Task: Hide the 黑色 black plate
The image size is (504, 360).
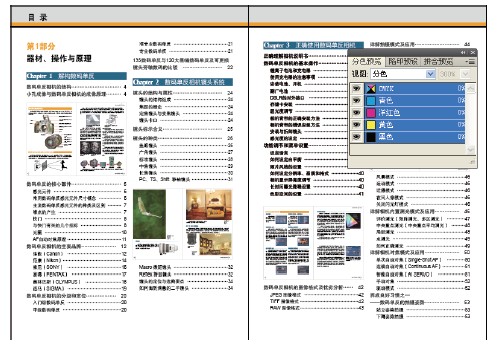Action: tap(357, 137)
